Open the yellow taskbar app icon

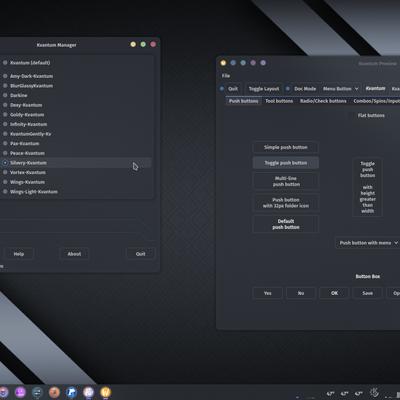coord(105,392)
